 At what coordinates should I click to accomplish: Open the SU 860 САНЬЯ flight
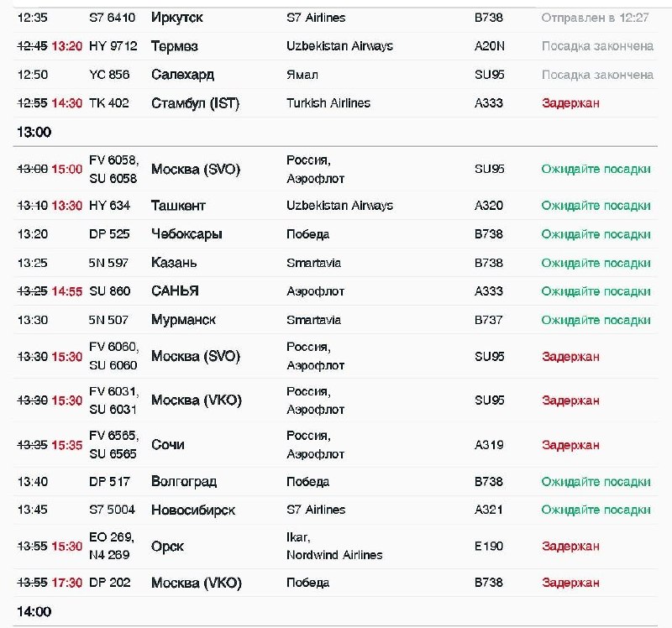pyautogui.click(x=335, y=291)
